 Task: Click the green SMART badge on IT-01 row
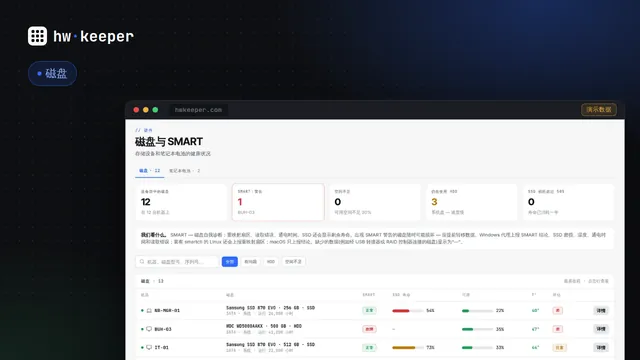[369, 348]
